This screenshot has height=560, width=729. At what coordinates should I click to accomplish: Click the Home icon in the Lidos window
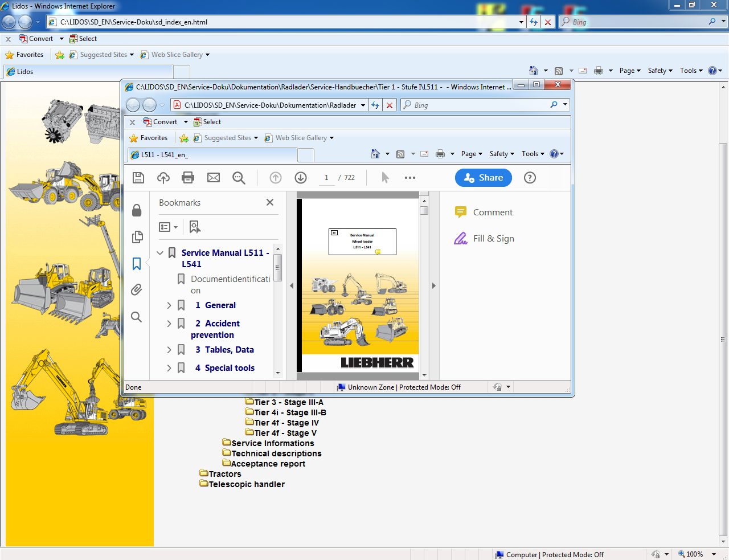(x=534, y=71)
